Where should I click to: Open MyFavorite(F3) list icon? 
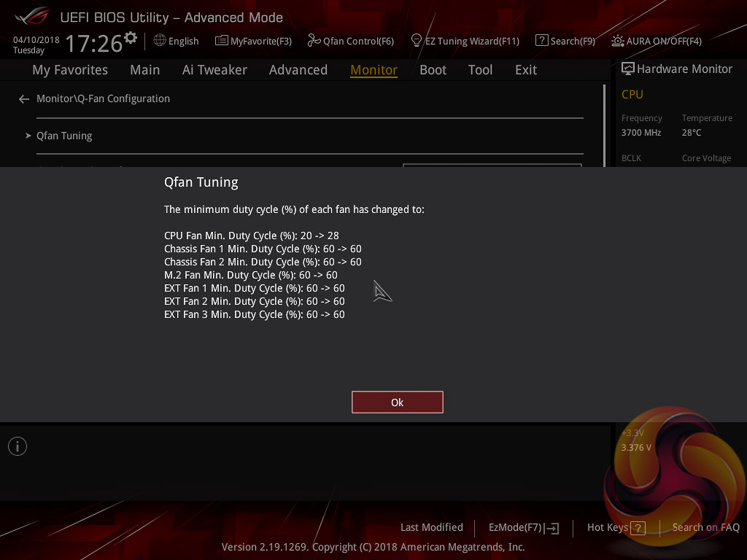pyautogui.click(x=222, y=41)
